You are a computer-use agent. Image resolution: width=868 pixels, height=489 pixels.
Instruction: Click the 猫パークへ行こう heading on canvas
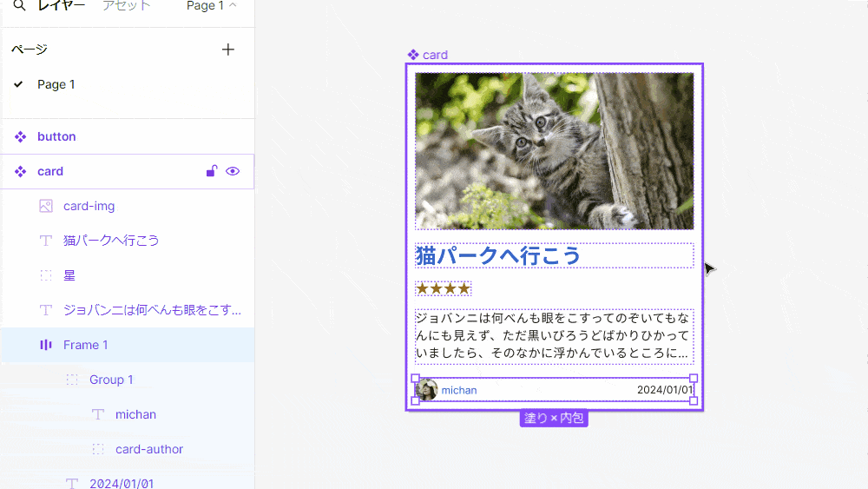pyautogui.click(x=498, y=256)
